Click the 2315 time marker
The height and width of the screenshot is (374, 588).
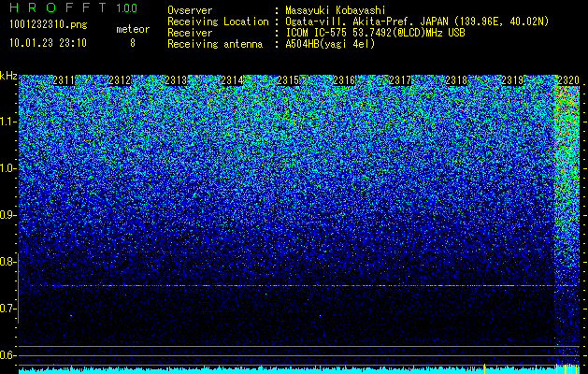coord(288,80)
